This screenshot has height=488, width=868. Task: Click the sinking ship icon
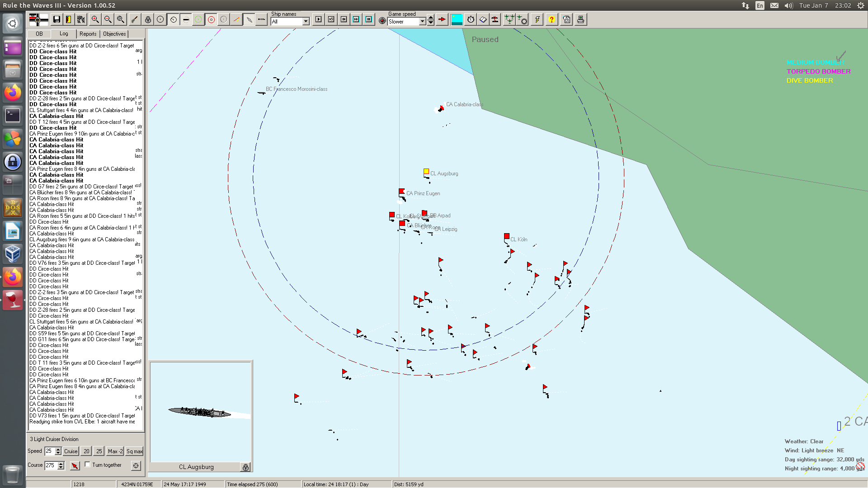[495, 19]
